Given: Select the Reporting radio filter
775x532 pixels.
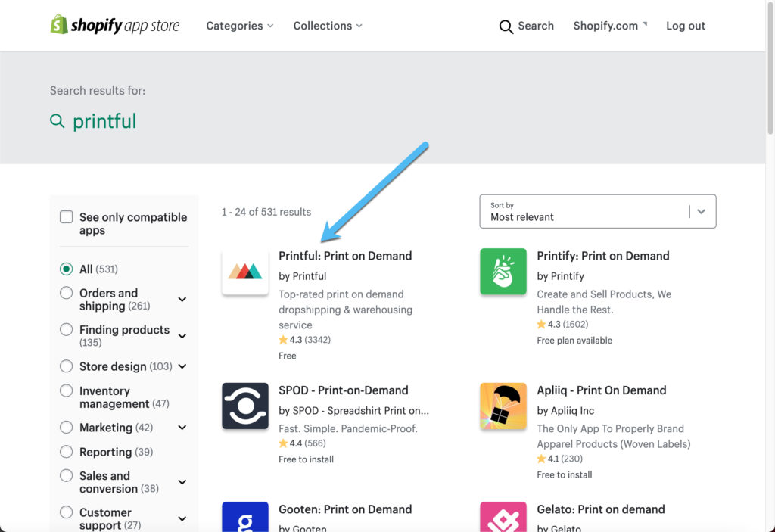Looking at the screenshot, I should click(x=67, y=452).
